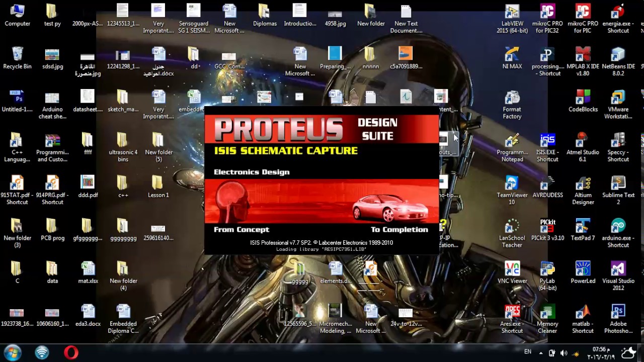Image resolution: width=644 pixels, height=362 pixels.
Task: Open the Windows Start menu
Action: point(13,353)
